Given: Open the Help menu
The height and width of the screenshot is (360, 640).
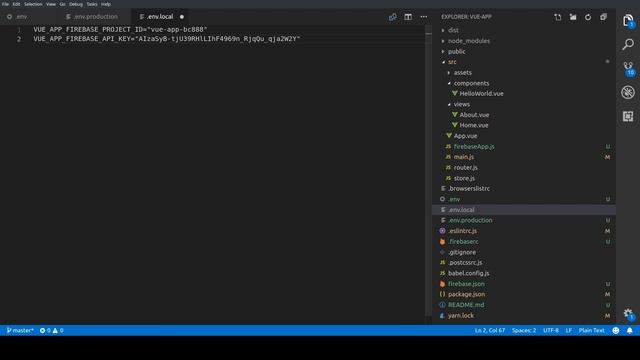Looking at the screenshot, I should [106, 4].
